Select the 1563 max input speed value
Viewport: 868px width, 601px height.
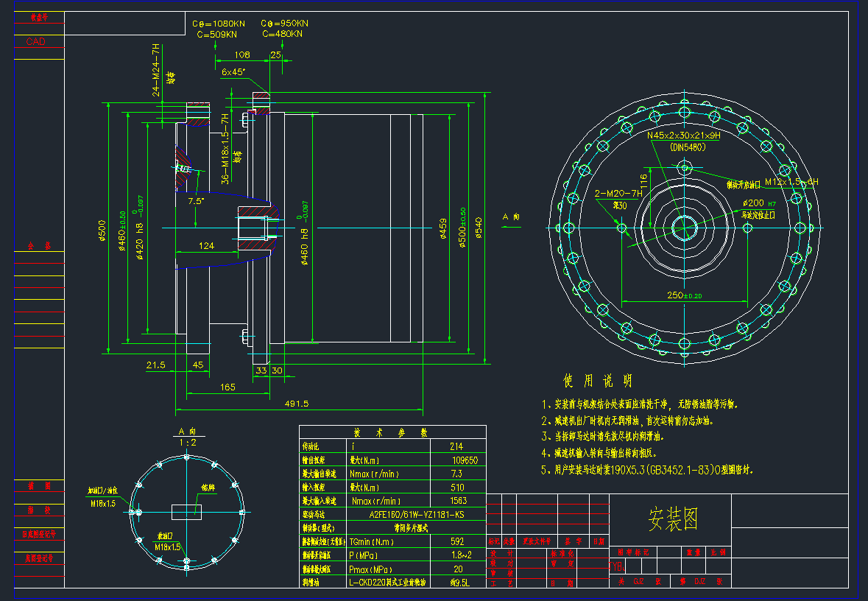coord(457,501)
